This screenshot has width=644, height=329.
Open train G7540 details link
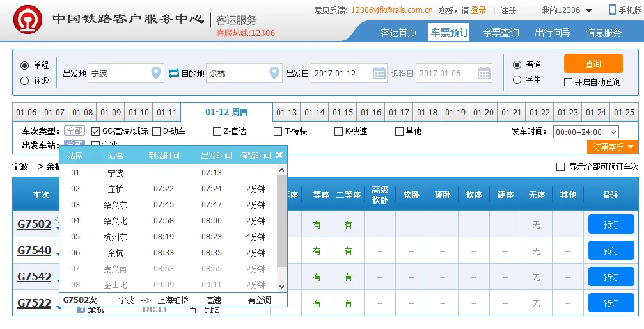pos(34,250)
